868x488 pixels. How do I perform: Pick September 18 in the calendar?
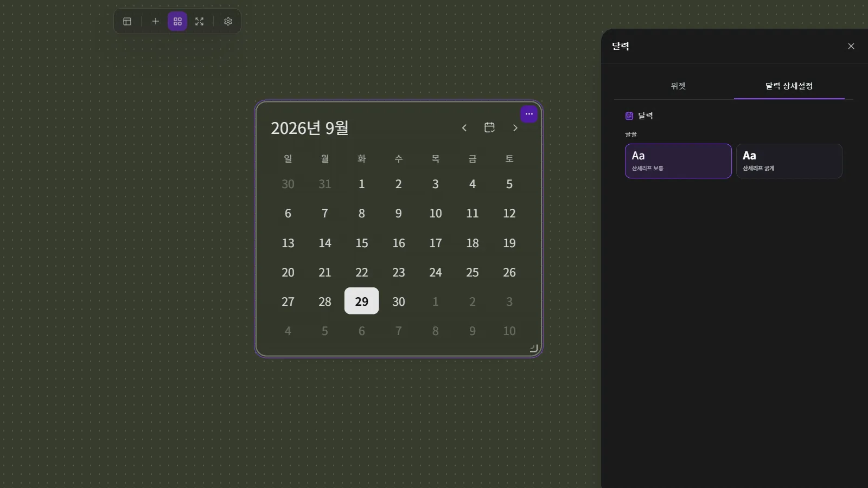point(473,243)
